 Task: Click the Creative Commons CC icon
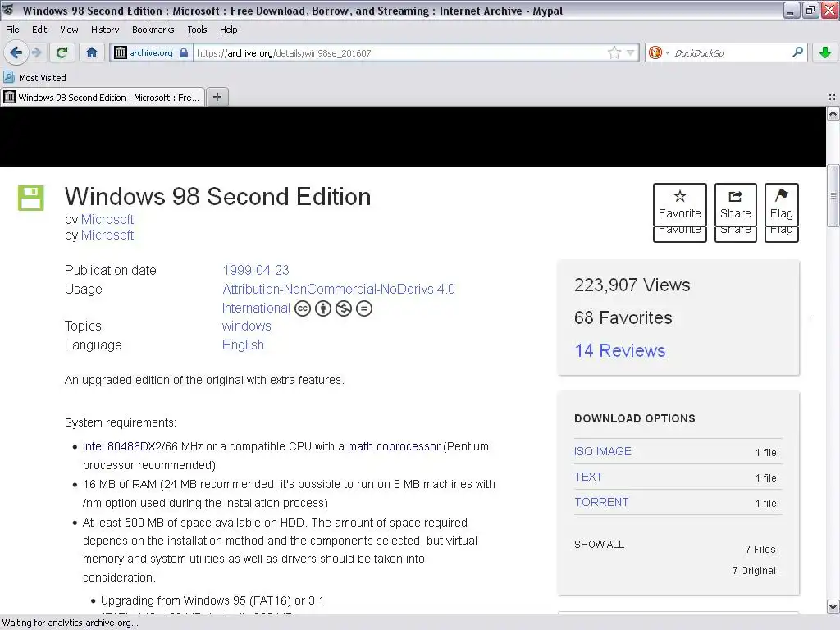tap(303, 308)
